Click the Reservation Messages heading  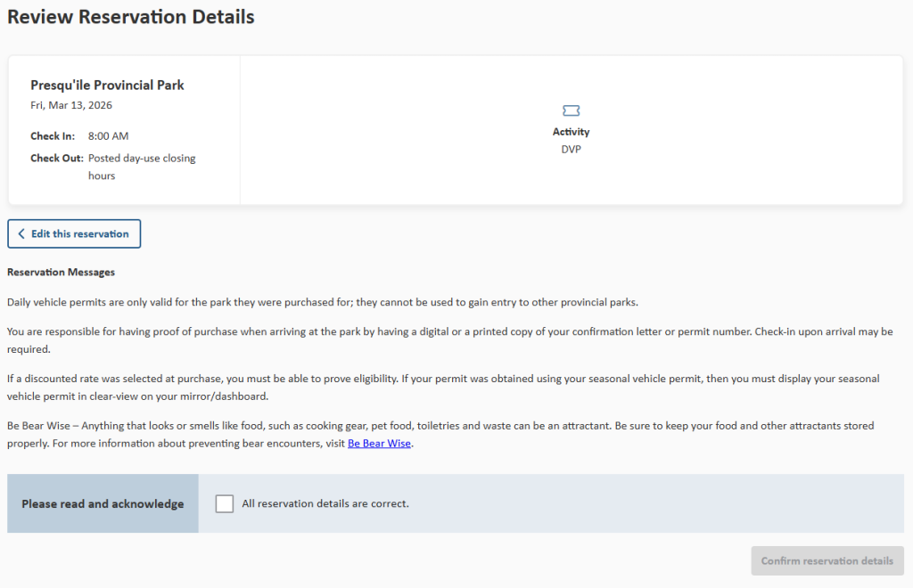[61, 273]
